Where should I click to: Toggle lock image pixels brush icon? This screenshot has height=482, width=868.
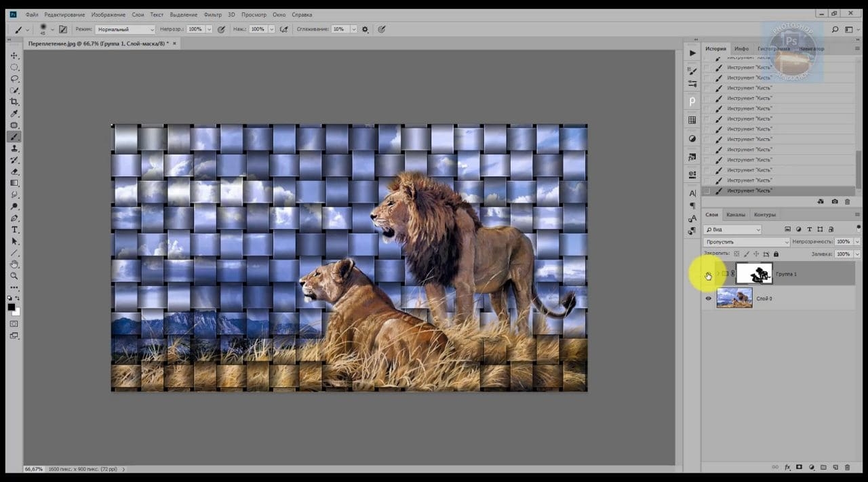[747, 254]
